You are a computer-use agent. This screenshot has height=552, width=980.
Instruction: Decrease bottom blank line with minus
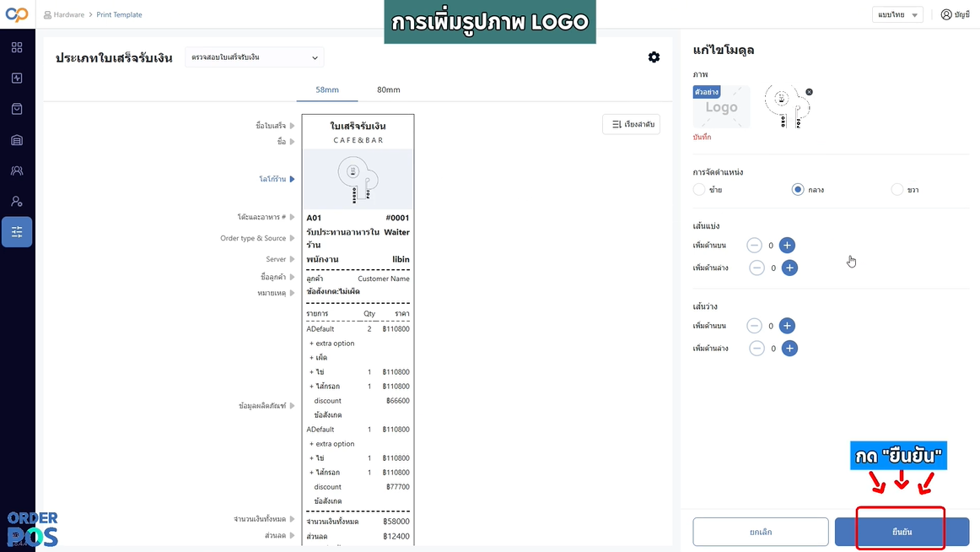click(757, 349)
